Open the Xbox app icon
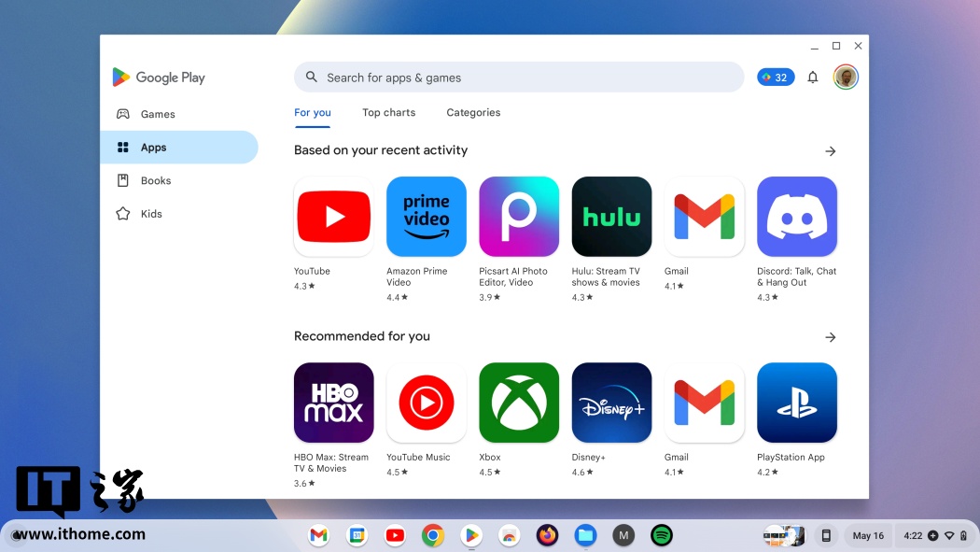980x552 pixels. (x=519, y=403)
